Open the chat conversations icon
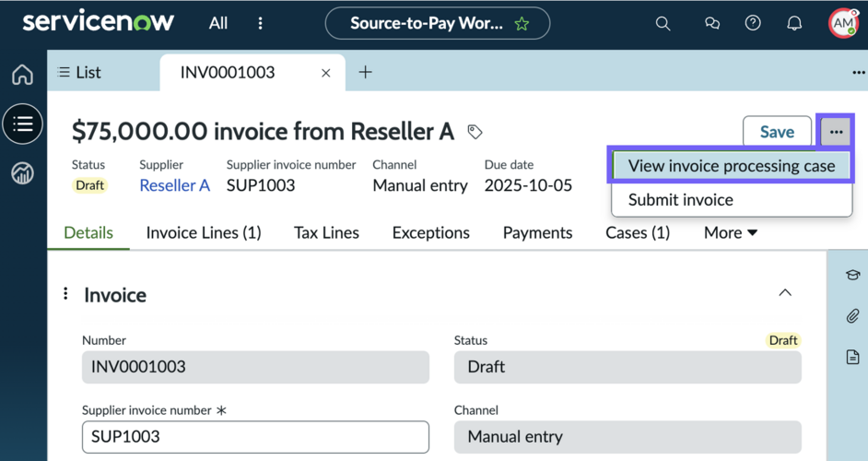 pyautogui.click(x=712, y=23)
